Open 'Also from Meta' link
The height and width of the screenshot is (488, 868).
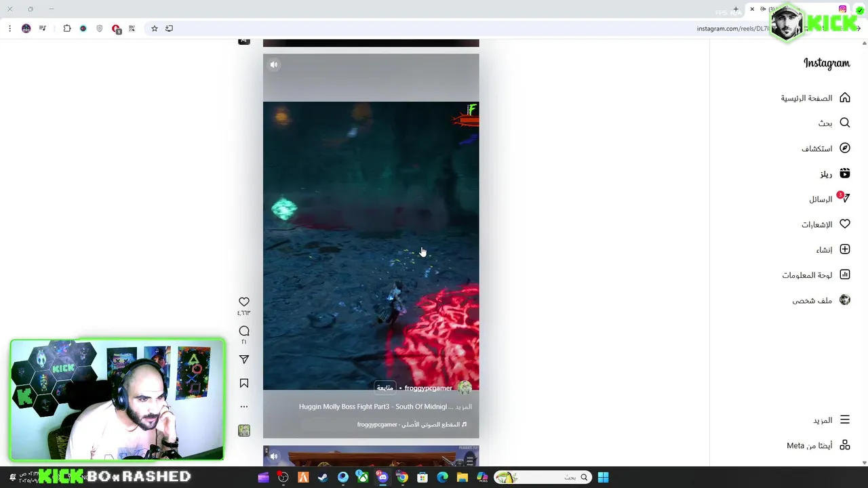pos(818,445)
